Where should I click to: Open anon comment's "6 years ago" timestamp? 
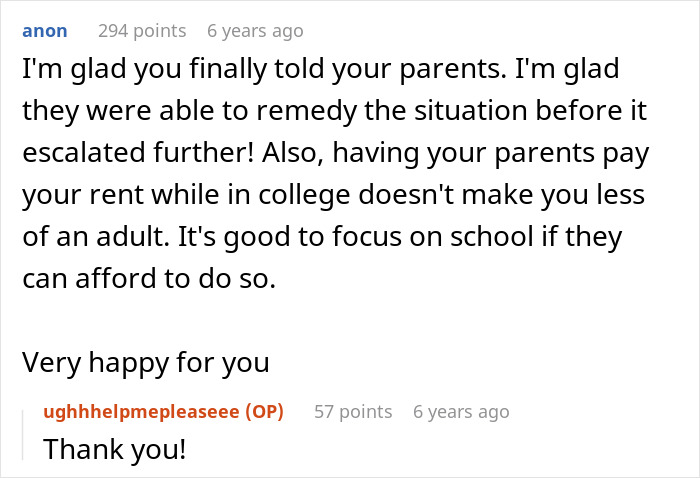click(x=254, y=31)
